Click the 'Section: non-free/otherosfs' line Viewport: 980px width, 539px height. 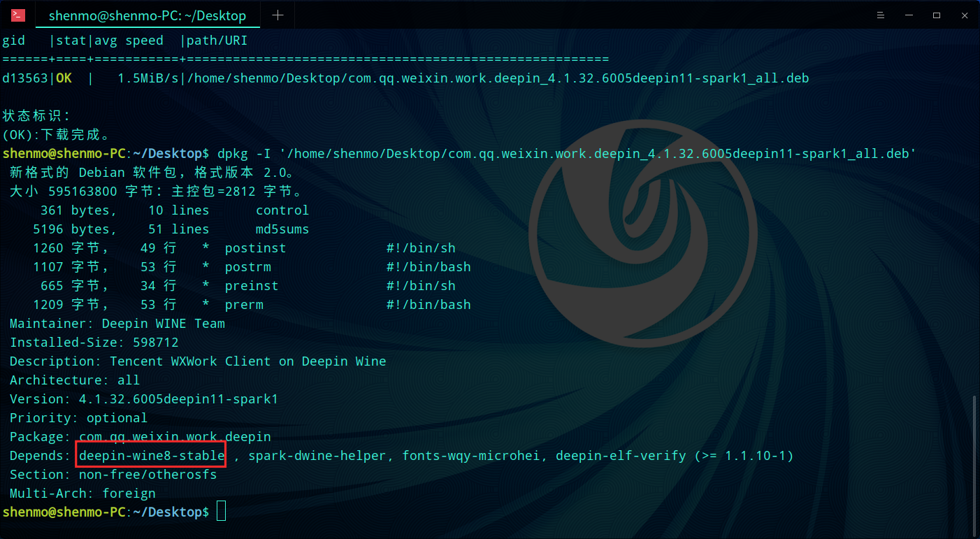pos(113,475)
